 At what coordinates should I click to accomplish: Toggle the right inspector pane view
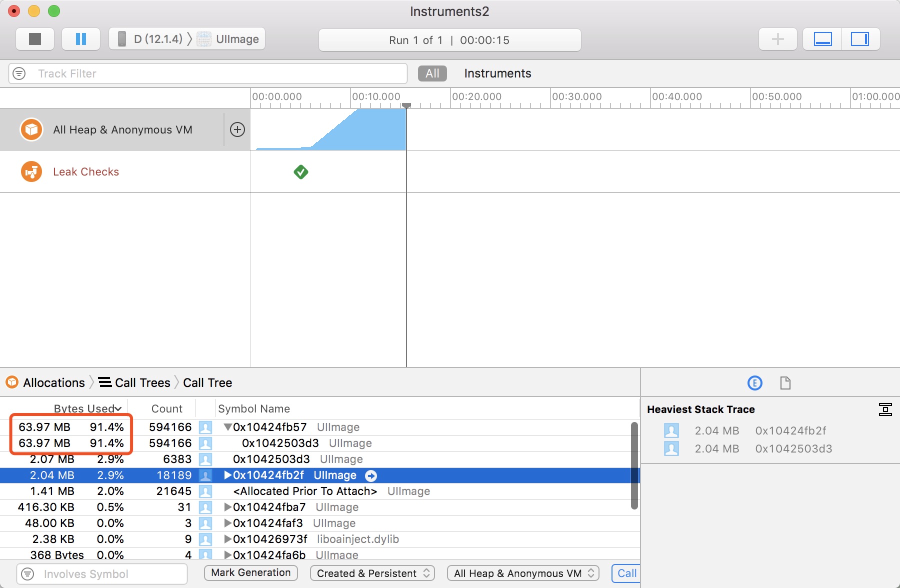pyautogui.click(x=860, y=39)
